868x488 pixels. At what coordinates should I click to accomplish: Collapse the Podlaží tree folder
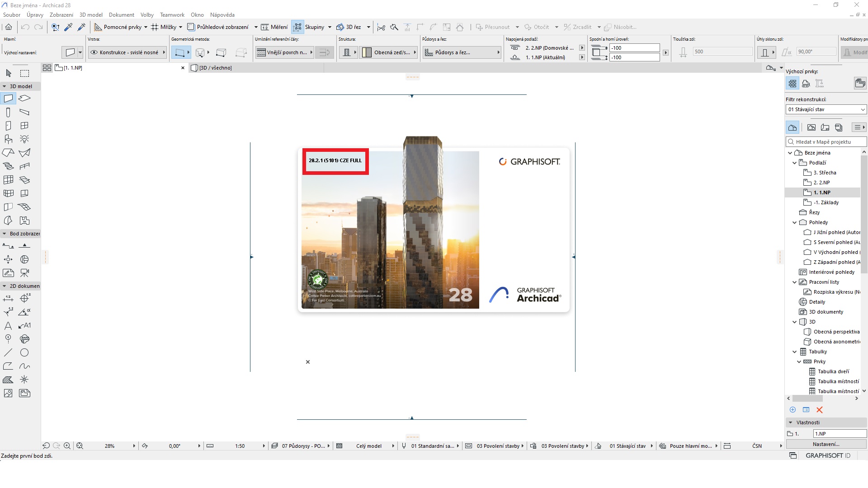click(794, 163)
